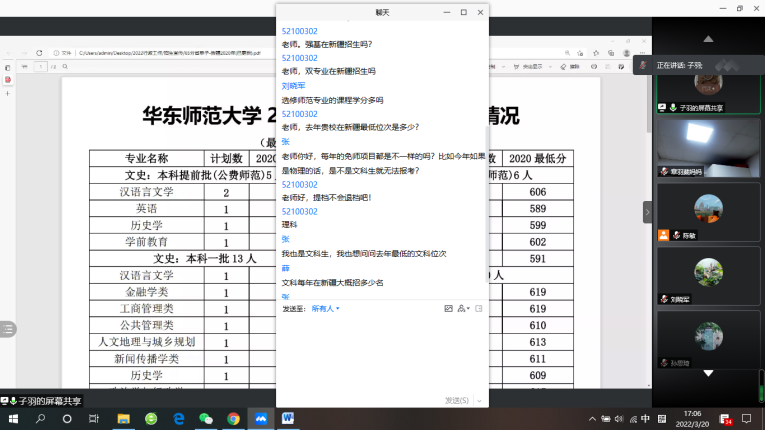The image size is (765, 430).
Task: Click sender name 刘晓军 in chat
Action: [293, 85]
